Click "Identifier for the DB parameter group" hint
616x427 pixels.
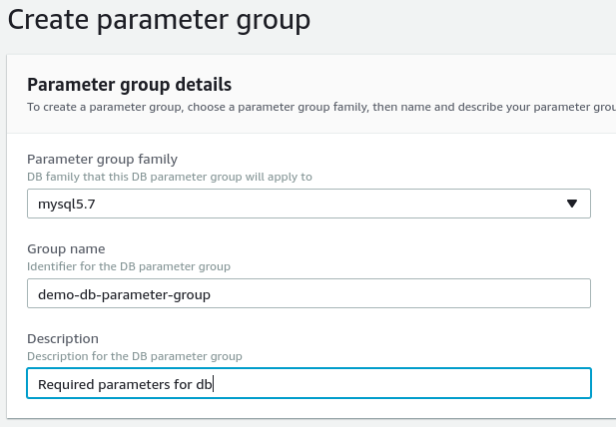coord(128,266)
